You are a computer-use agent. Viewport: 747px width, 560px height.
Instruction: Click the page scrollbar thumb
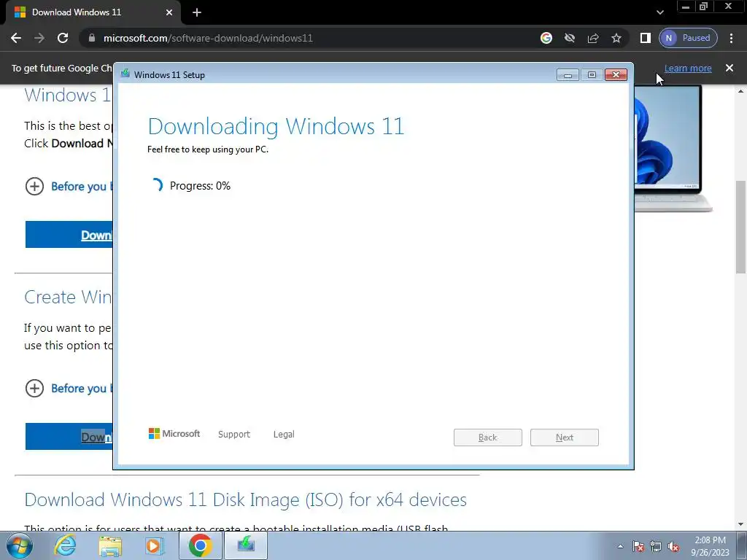(741, 227)
